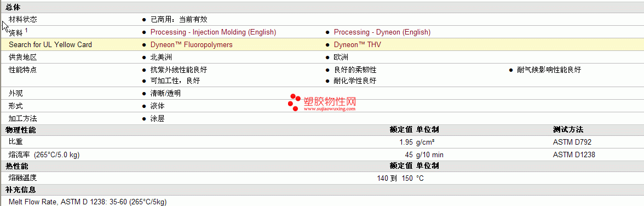Select the processing value 涂层
The image size is (644, 206).
pyautogui.click(x=158, y=118)
